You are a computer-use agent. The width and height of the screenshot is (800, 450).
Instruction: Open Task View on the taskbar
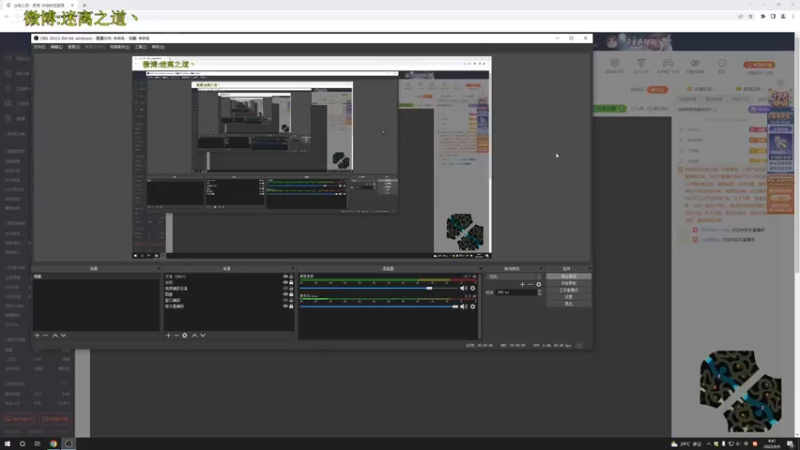coord(37,443)
